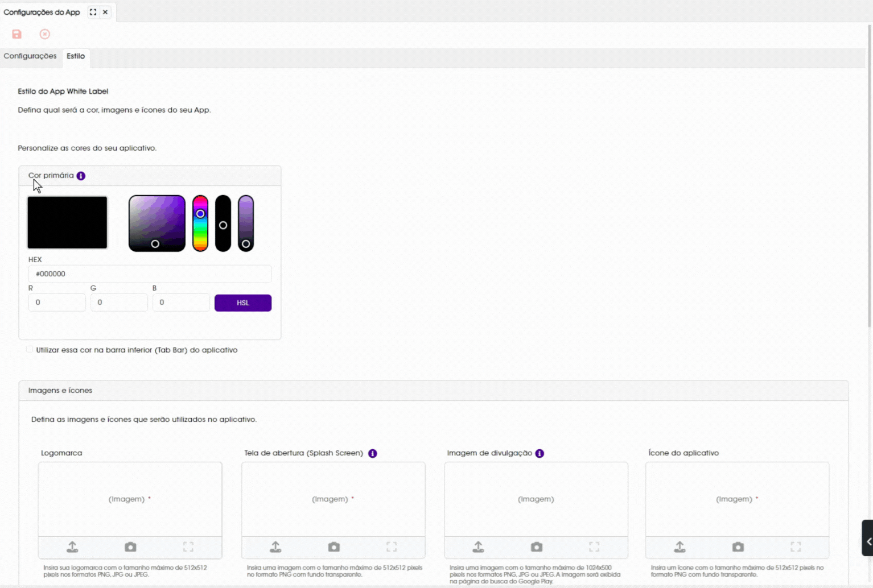The width and height of the screenshot is (873, 588).
Task: Click the cancel circle-x toolbar icon
Action: 45,34
